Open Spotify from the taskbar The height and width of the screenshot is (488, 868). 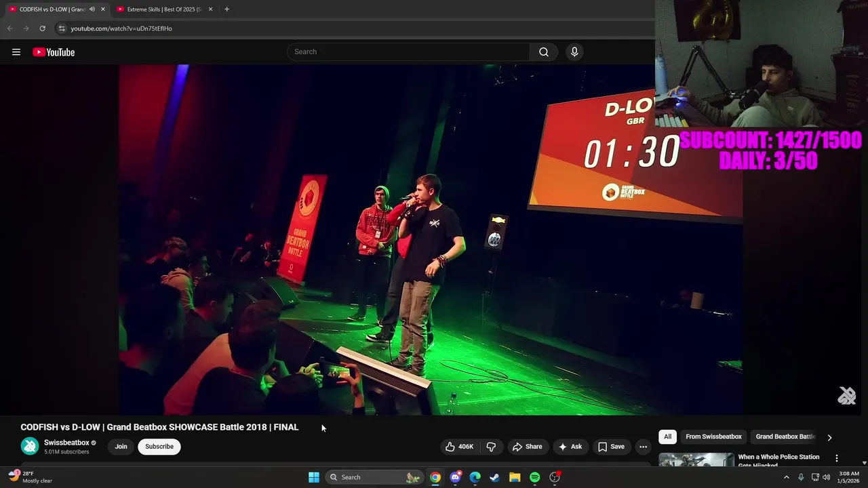[534, 477]
